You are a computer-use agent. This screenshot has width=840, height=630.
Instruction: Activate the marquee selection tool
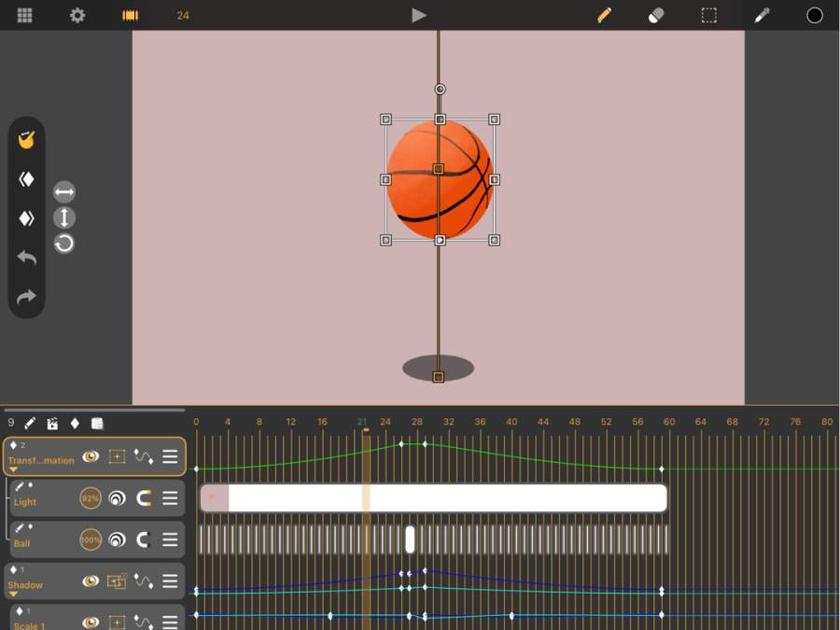point(709,15)
